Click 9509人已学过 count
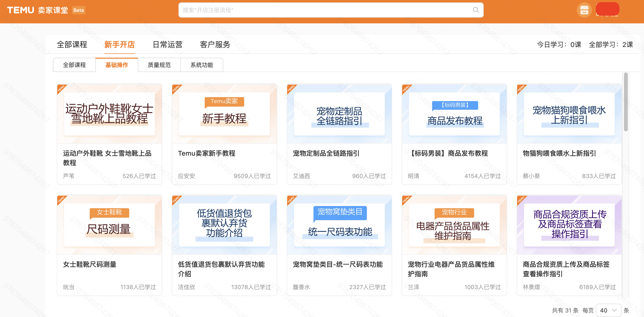Viewport: 644px width, 317px height. tap(252, 176)
